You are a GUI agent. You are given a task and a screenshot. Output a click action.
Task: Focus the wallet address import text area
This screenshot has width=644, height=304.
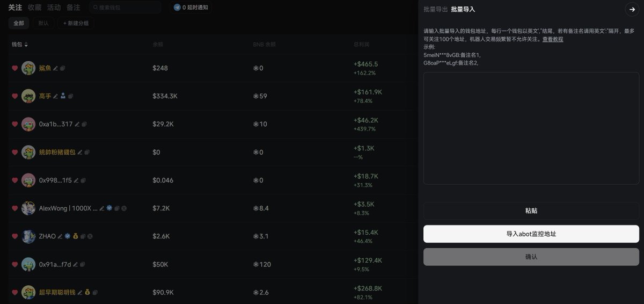point(531,128)
